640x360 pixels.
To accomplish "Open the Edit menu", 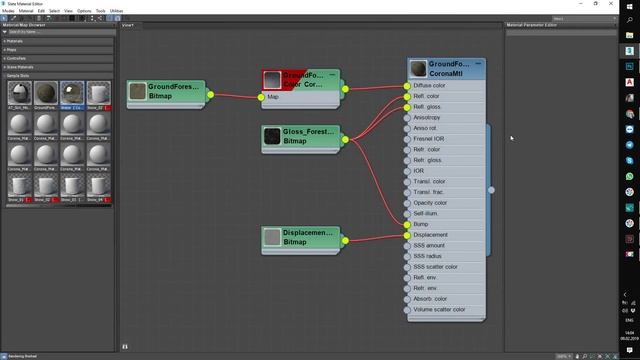I will tap(41, 11).
